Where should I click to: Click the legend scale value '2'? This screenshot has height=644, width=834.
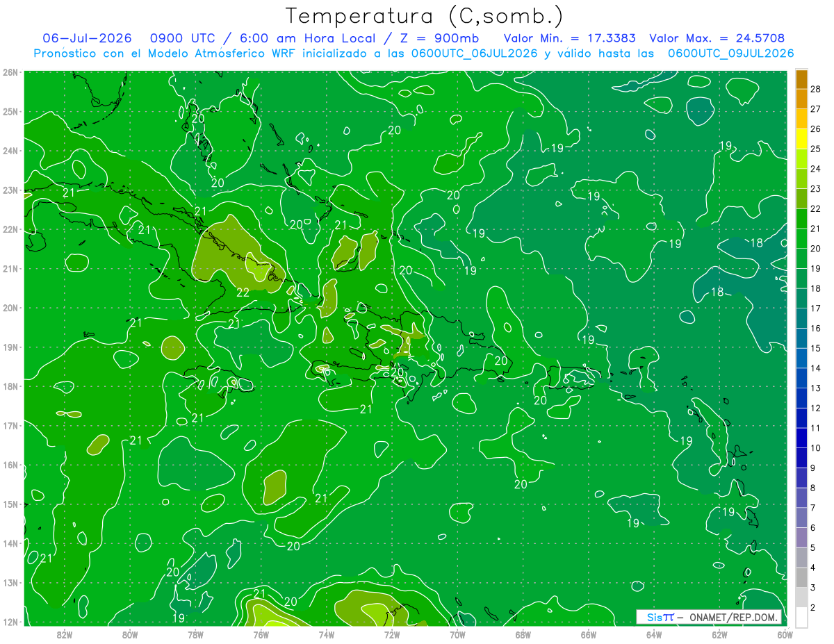point(813,607)
